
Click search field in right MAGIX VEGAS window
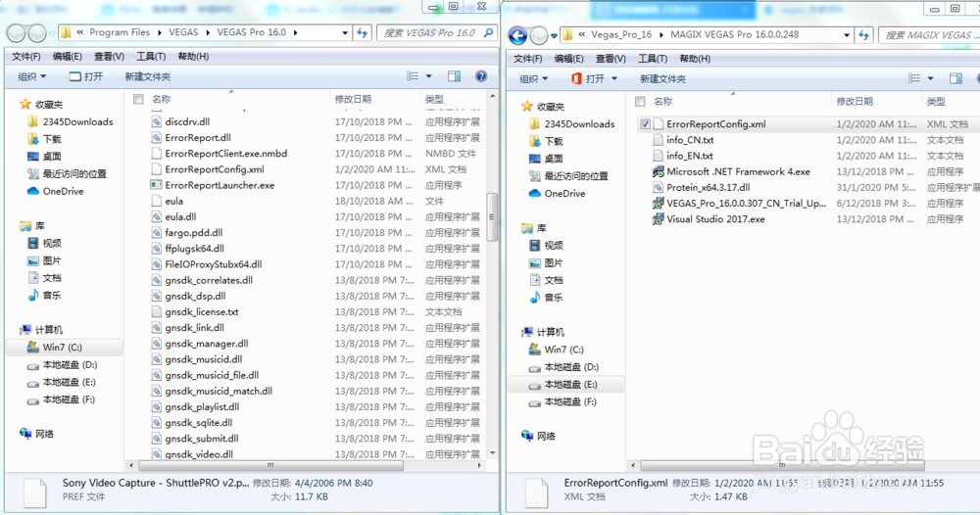click(929, 35)
